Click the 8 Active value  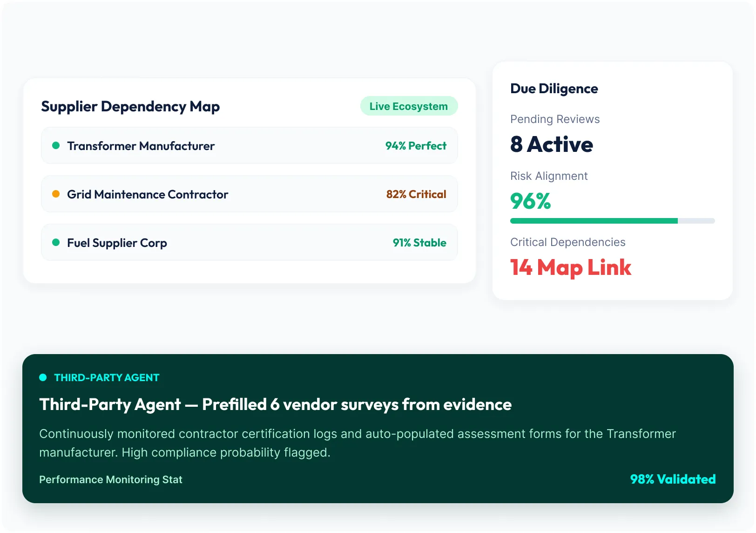(x=552, y=144)
